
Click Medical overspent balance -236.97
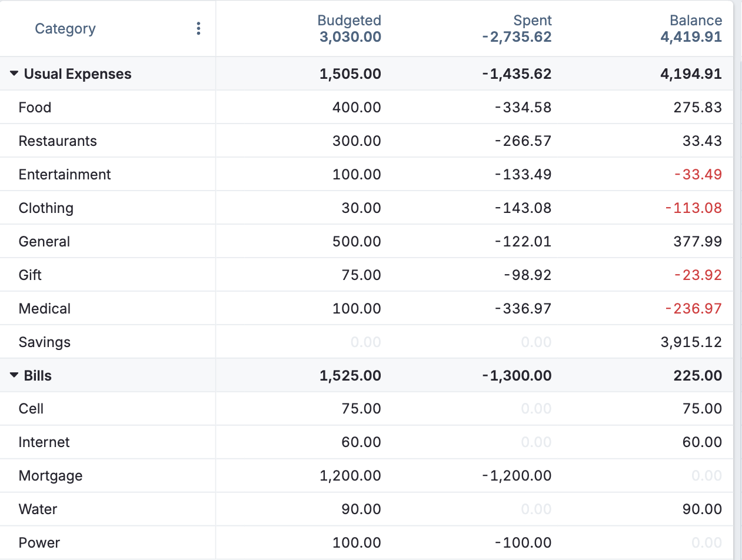[694, 309]
